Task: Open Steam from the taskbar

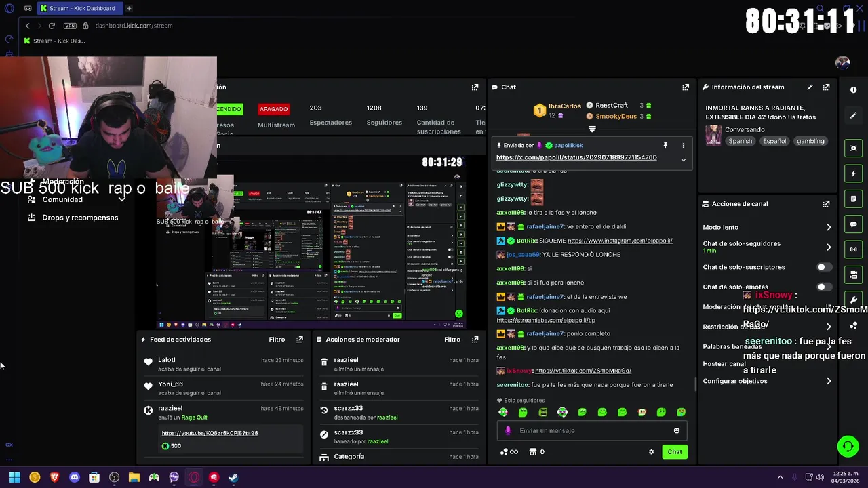Action: pos(233,477)
